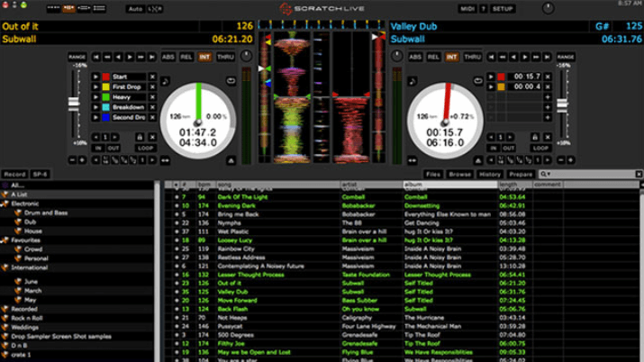Enable THRU mode on right deck
Image resolution: width=644 pixels, height=362 pixels.
click(472, 57)
